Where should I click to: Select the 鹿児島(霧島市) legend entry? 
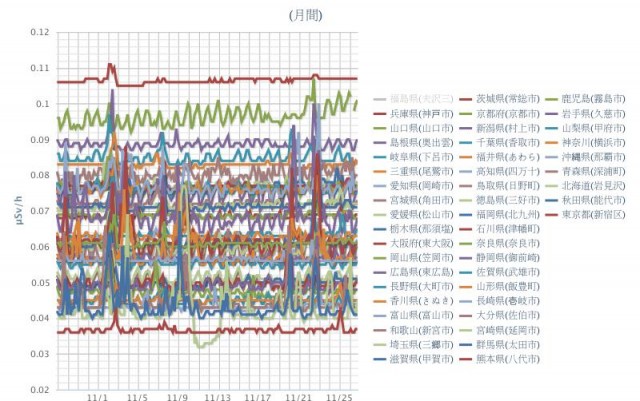point(585,99)
